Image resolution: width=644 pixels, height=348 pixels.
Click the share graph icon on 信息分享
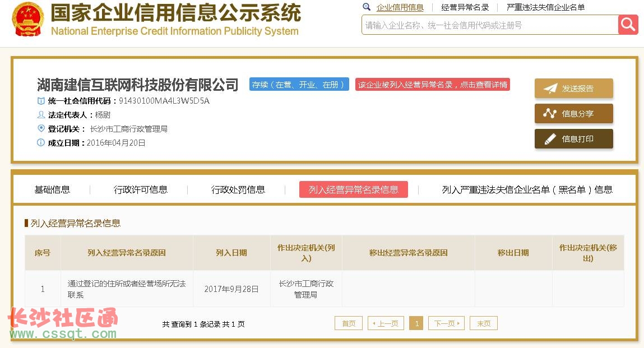pyautogui.click(x=549, y=113)
